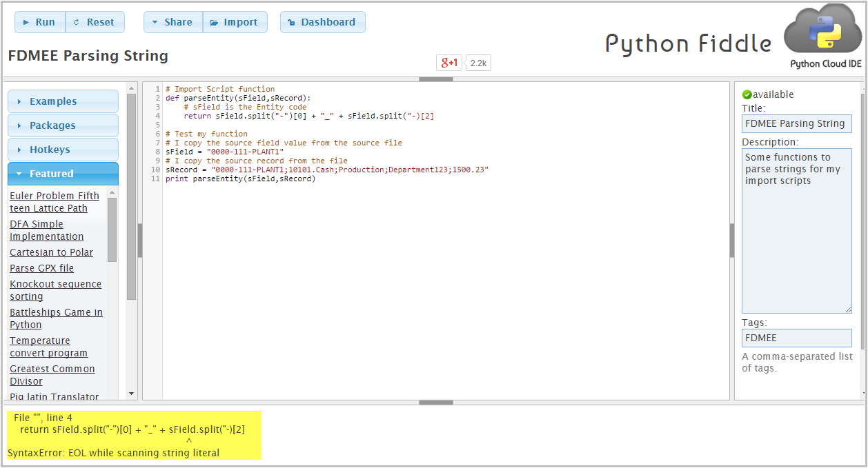
Task: Expand the Packages sidebar section
Action: click(x=63, y=125)
